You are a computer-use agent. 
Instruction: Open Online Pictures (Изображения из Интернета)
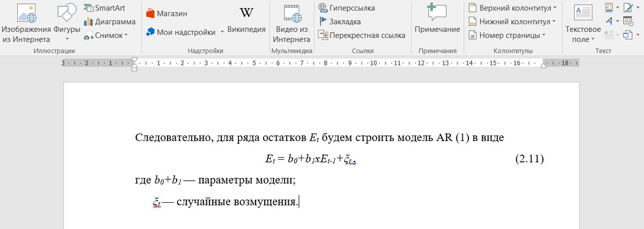point(26,24)
